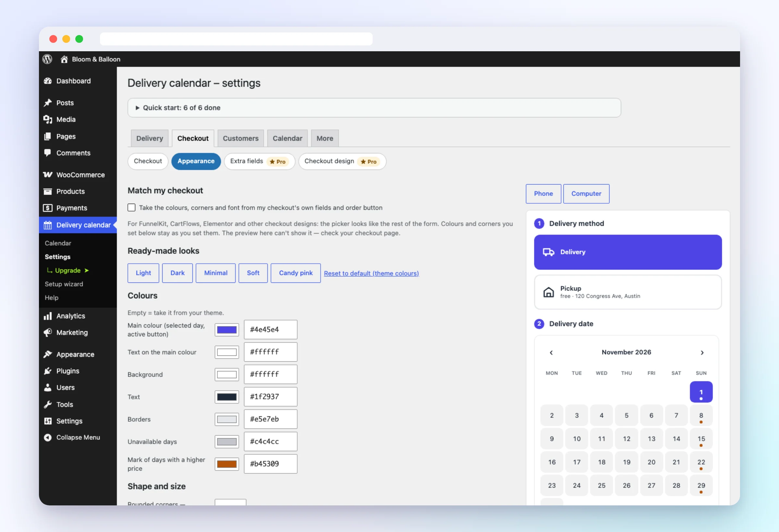This screenshot has width=779, height=532.
Task: Open the Main colour swatch picker
Action: tap(227, 330)
